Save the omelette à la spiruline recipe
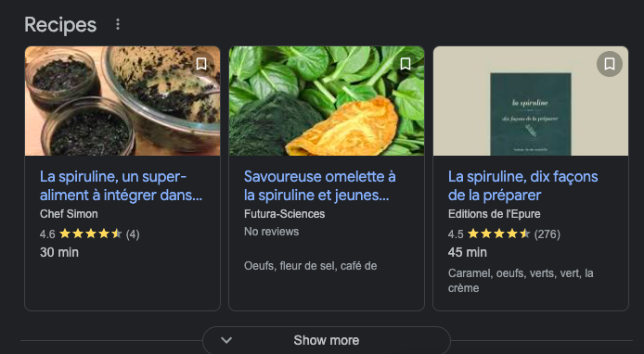 pos(406,64)
